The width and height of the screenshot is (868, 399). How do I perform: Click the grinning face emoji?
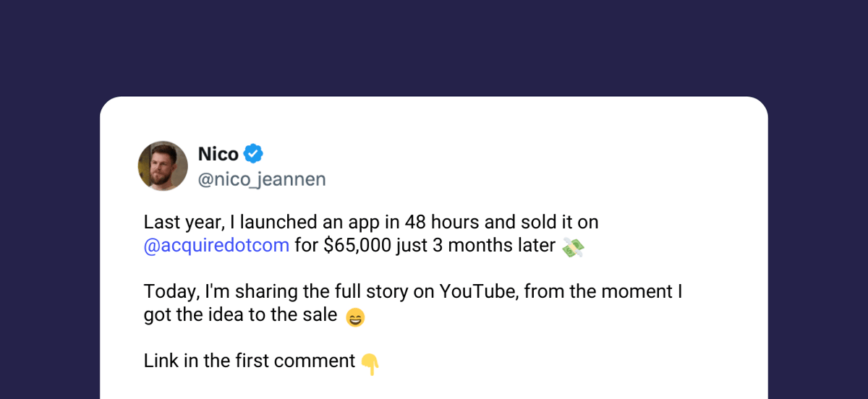pos(355,317)
